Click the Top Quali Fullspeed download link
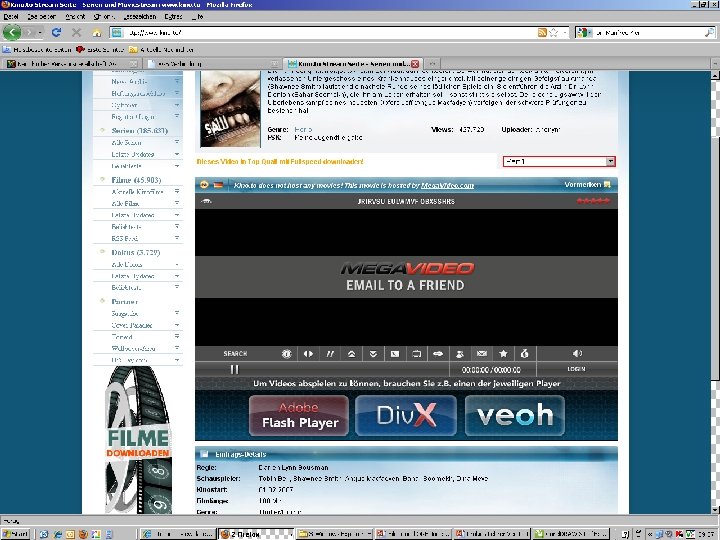This screenshot has height=540, width=720. pyautogui.click(x=280, y=162)
